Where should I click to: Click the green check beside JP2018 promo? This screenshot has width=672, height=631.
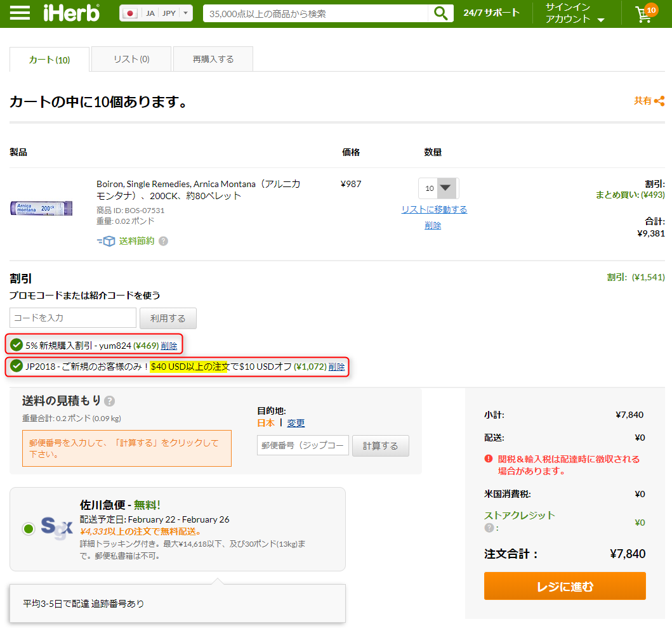point(16,366)
